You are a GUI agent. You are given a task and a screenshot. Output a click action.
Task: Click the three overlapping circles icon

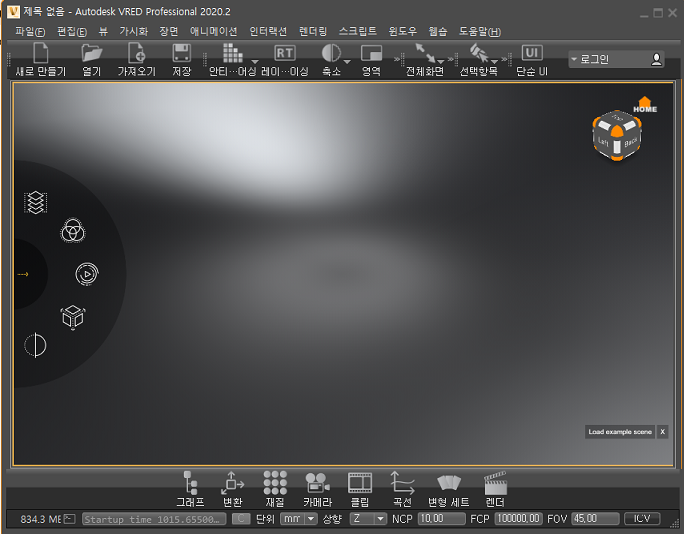72,231
